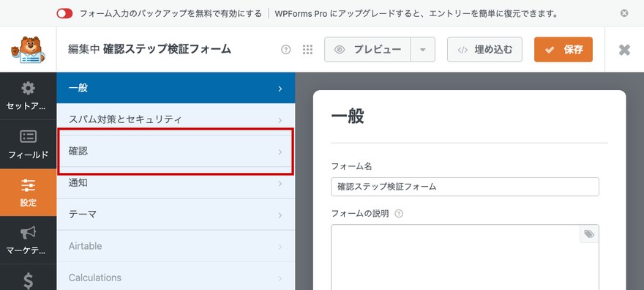Click chevron on the Airtable row
Image resolution: width=644 pixels, height=290 pixels.
pyautogui.click(x=280, y=247)
